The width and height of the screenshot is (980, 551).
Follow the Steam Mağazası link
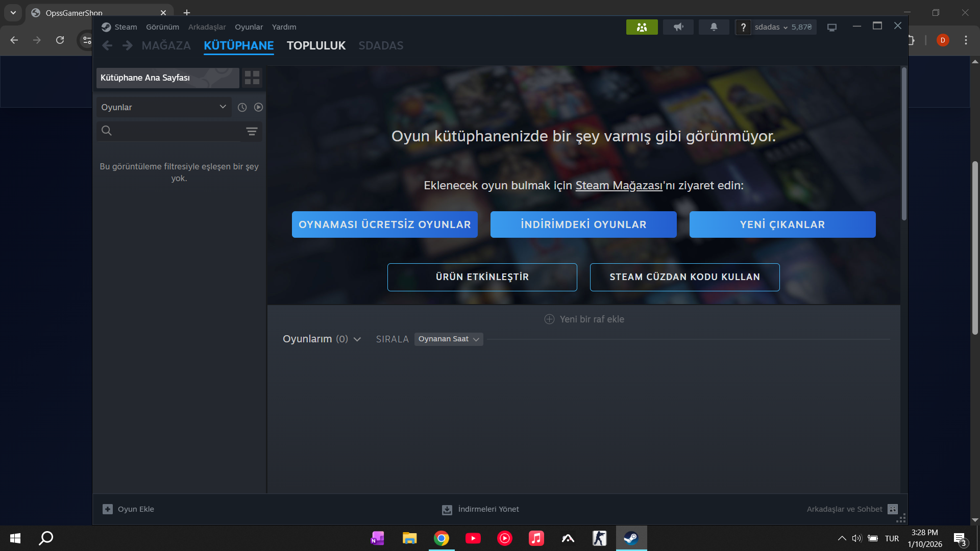coord(619,186)
